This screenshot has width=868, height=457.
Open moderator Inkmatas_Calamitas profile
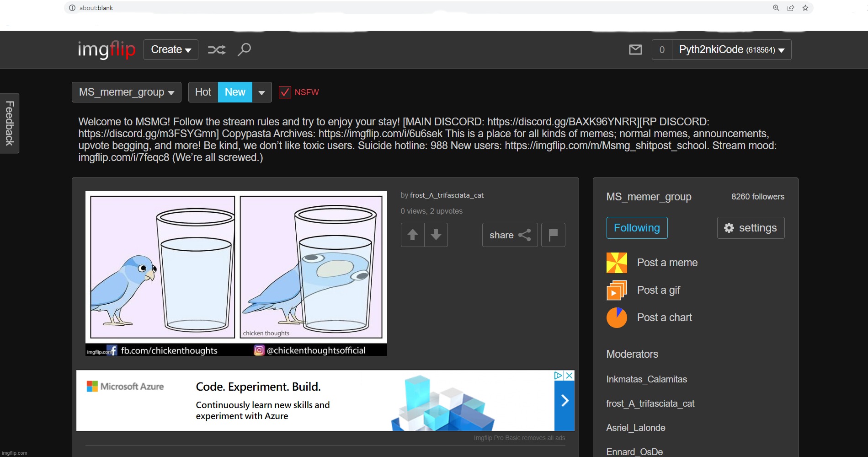[x=646, y=379]
